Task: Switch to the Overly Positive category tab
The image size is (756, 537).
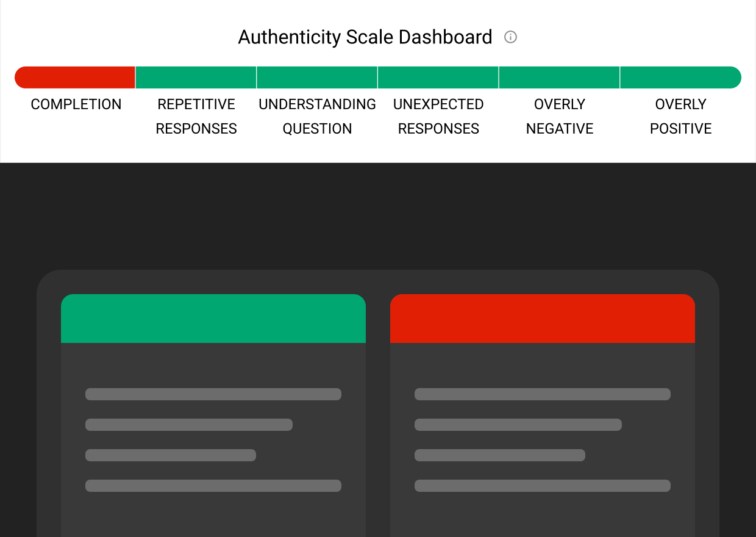Action: (x=680, y=116)
